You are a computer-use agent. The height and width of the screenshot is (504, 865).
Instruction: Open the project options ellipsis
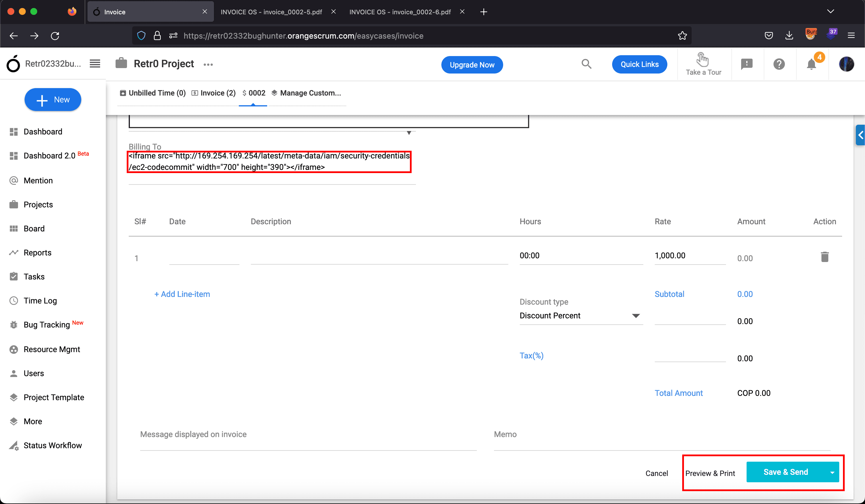coord(208,65)
